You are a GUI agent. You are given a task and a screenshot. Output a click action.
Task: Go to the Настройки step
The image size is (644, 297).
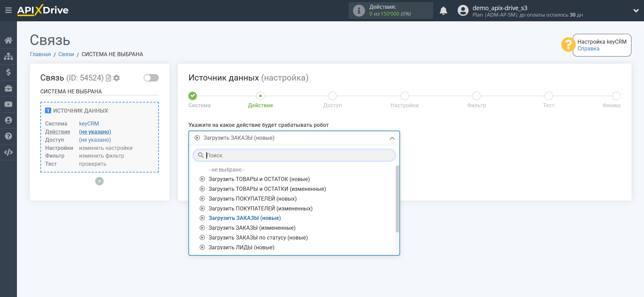coord(404,96)
